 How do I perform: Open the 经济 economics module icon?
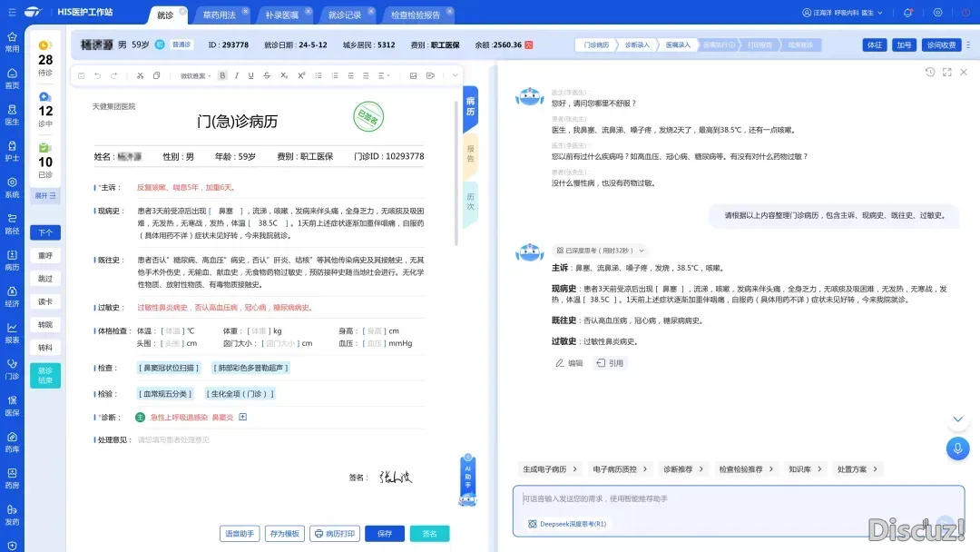point(12,297)
